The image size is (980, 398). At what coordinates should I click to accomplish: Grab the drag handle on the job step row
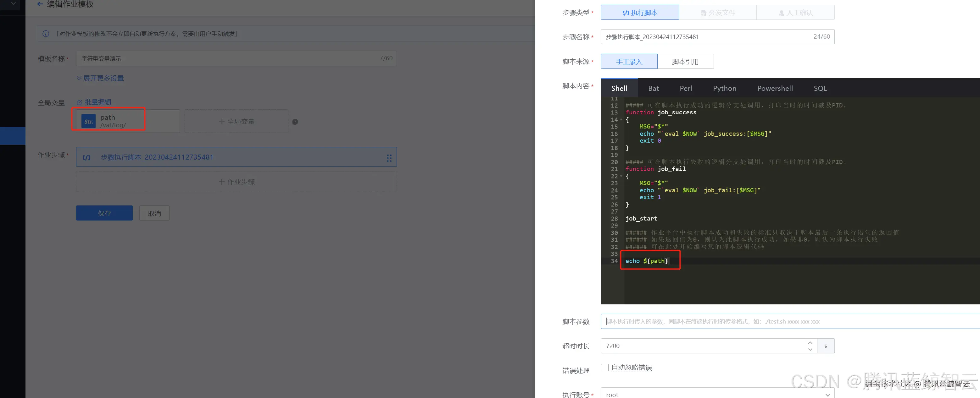point(389,158)
